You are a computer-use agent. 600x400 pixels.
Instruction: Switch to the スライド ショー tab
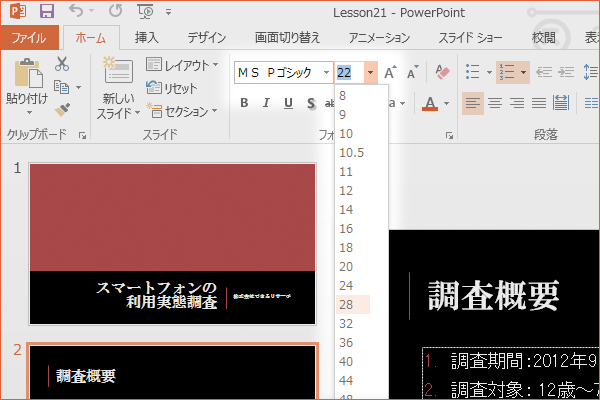(470, 38)
